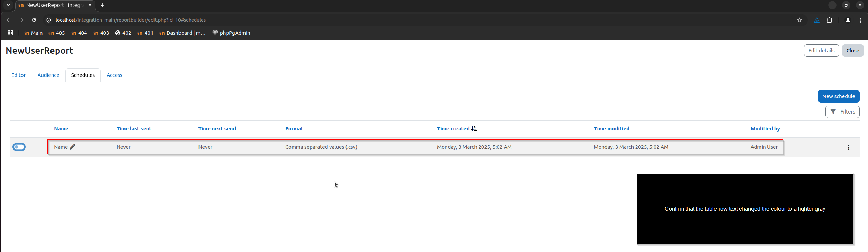Click the 'Never' value under Time last sent
This screenshot has height=252, width=868.
pos(123,147)
